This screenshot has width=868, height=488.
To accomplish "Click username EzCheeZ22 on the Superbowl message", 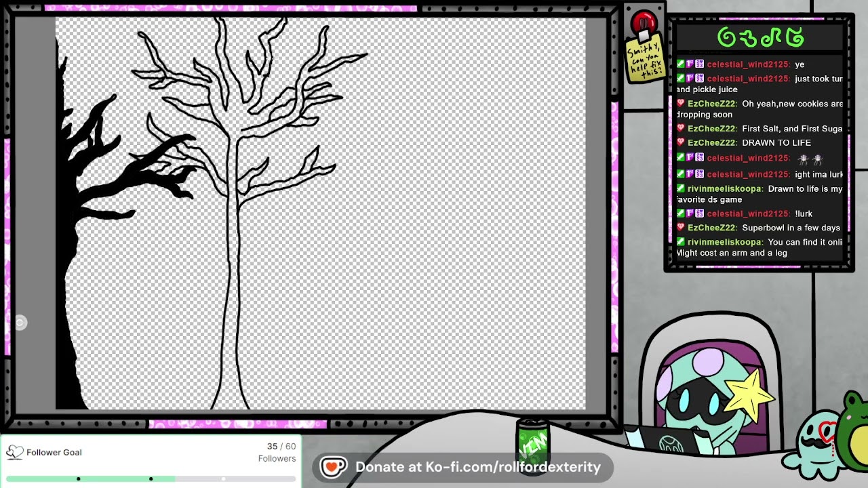I will [x=711, y=228].
